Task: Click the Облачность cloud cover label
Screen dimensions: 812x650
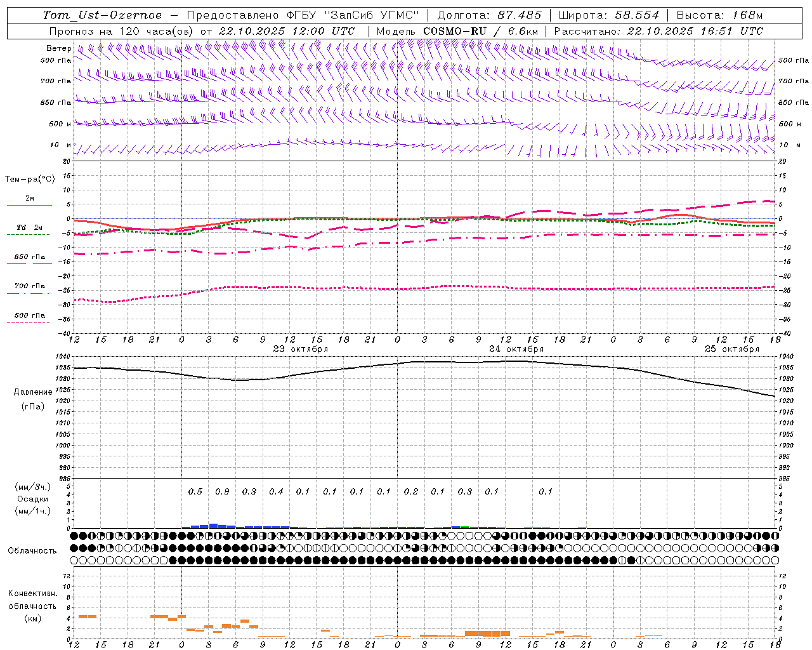Action: (x=32, y=550)
